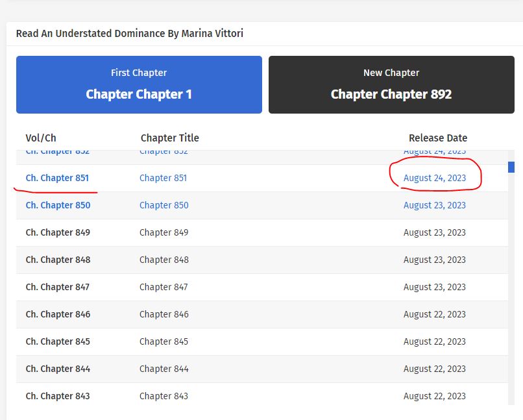The width and height of the screenshot is (523, 420).
Task: Click the Vol/Ch column header
Action: tap(41, 138)
